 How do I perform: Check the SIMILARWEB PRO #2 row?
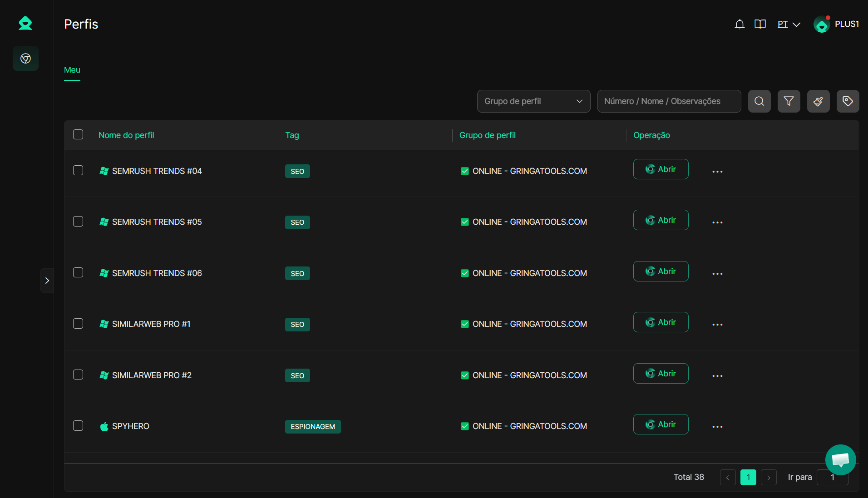tap(78, 375)
